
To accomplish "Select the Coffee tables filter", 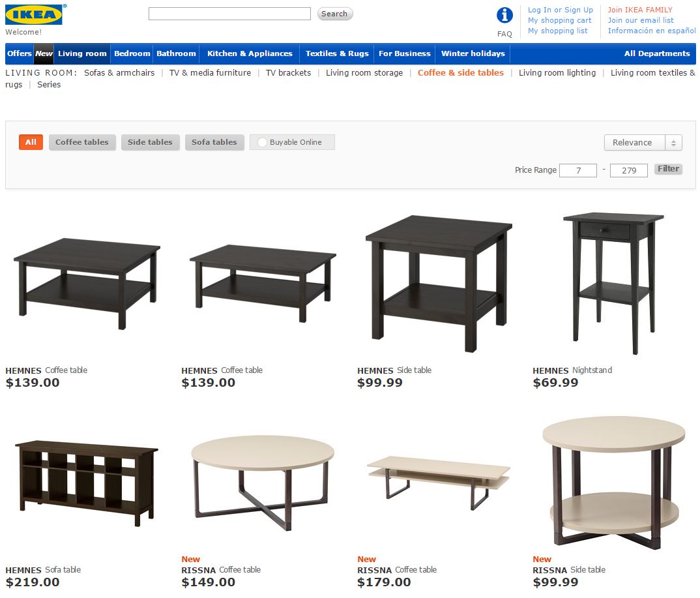I will 82,142.
